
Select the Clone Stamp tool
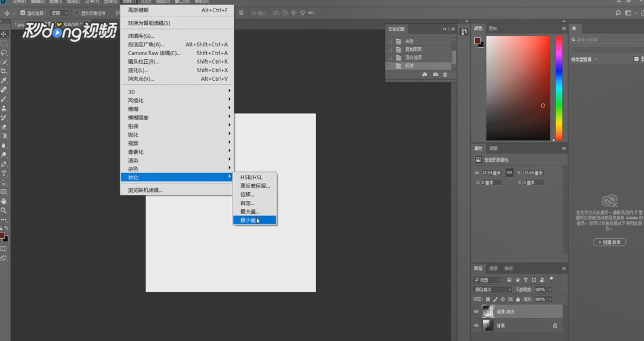click(3, 108)
